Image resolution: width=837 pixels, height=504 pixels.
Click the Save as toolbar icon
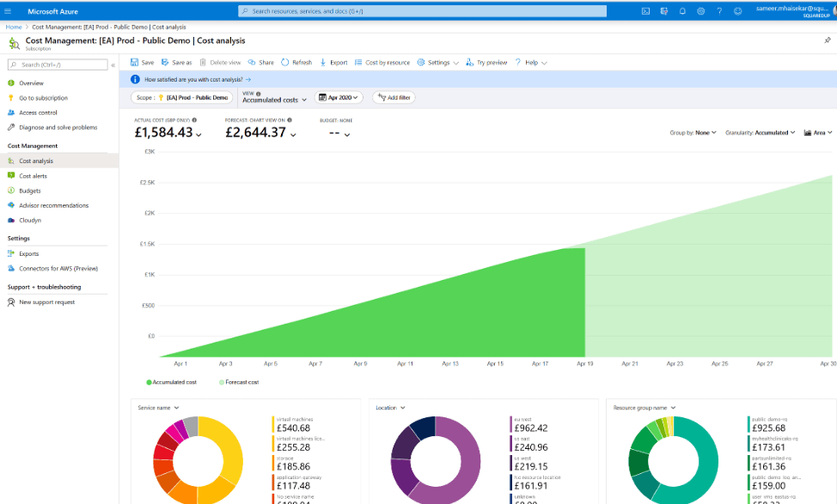(x=165, y=63)
